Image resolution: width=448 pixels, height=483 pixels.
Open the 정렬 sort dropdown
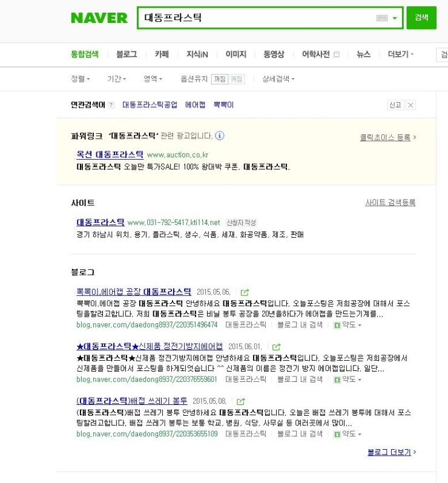pyautogui.click(x=80, y=79)
